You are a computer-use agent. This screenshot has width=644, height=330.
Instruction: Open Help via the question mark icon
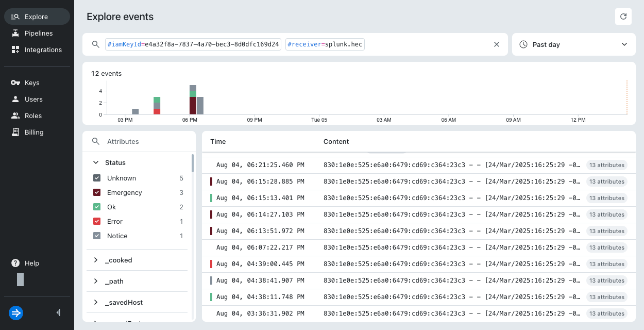[x=15, y=263]
